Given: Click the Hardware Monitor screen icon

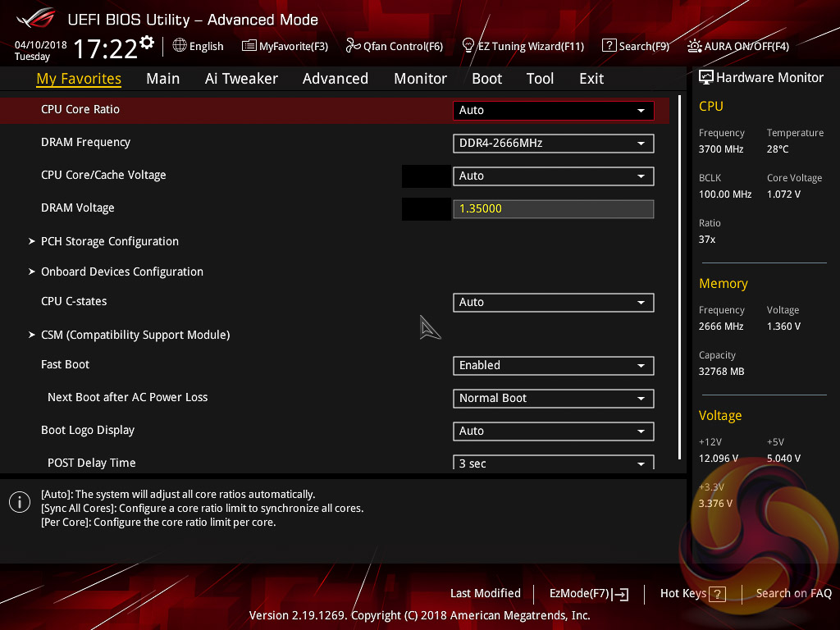Looking at the screenshot, I should [706, 78].
